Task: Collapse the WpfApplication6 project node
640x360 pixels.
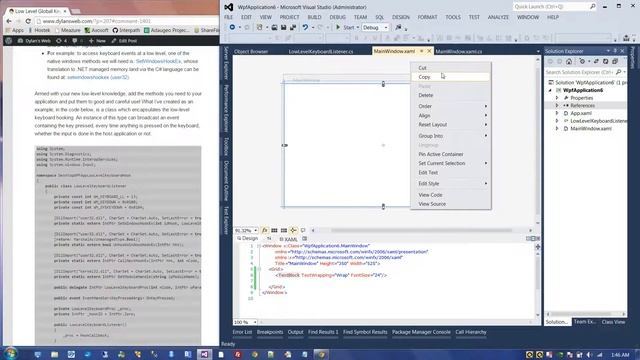Action: coord(550,90)
